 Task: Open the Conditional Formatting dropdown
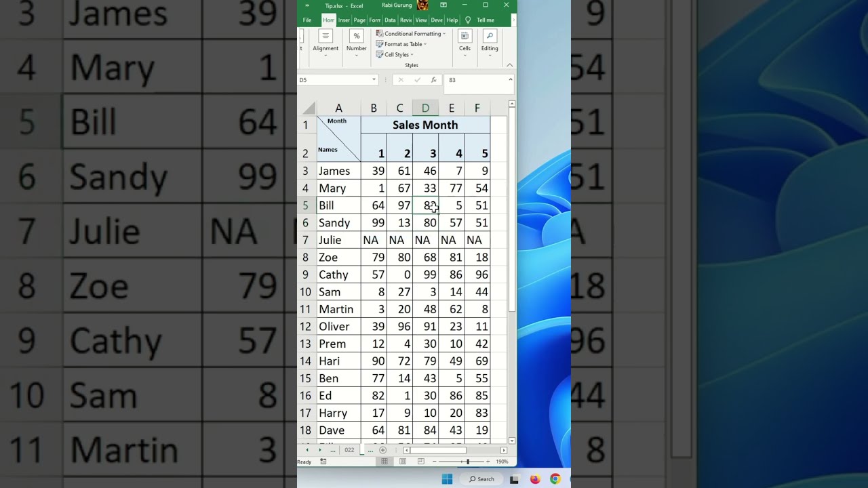click(410, 34)
